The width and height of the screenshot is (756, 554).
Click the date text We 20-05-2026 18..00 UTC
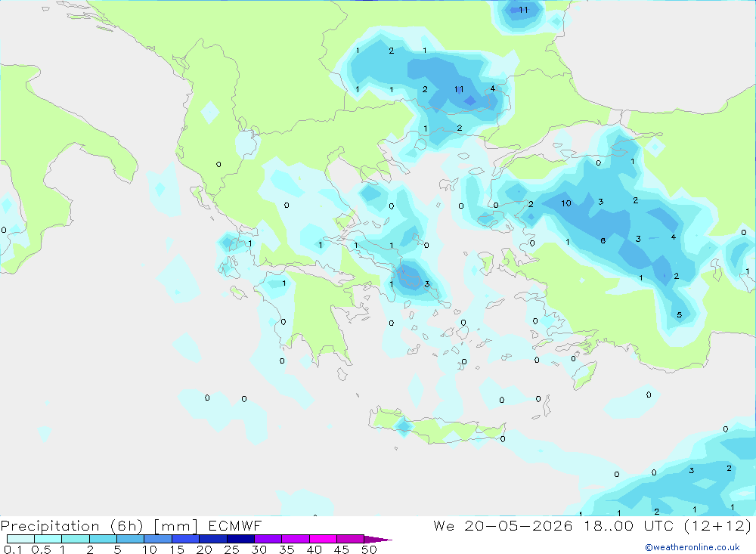point(553,525)
